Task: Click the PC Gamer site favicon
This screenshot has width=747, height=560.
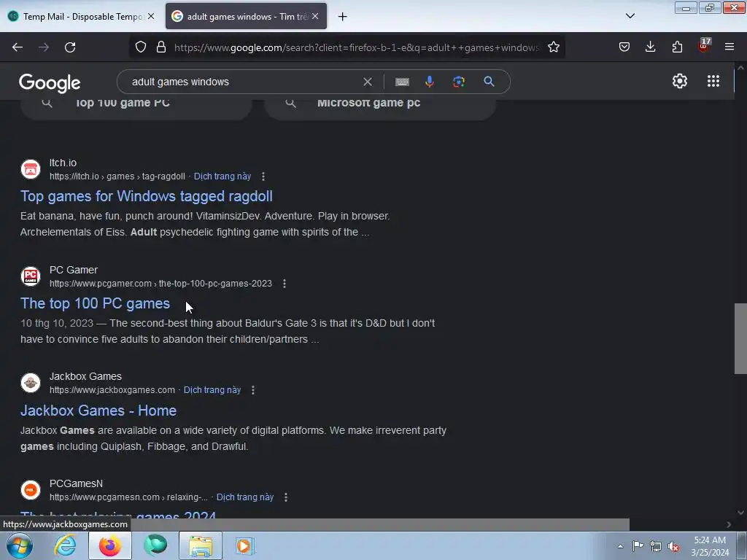Action: 31,276
